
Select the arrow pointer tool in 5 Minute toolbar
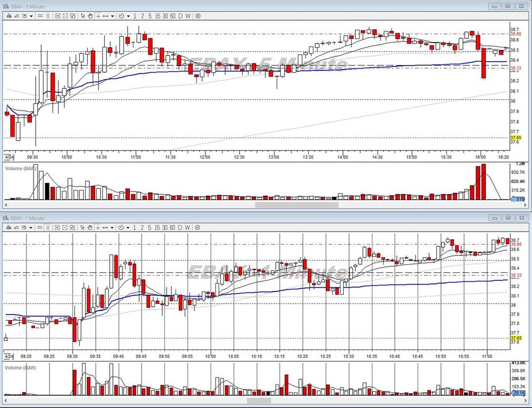point(83,16)
